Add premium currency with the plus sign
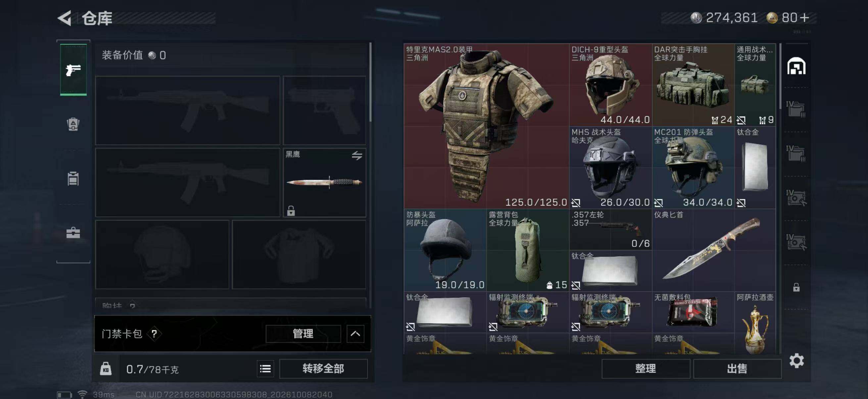868x399 pixels. coord(805,18)
